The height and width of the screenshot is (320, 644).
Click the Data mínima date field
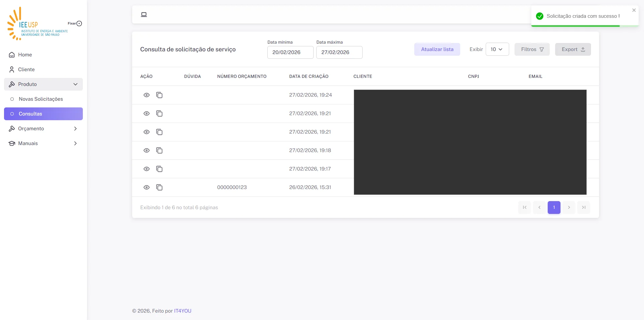(290, 52)
